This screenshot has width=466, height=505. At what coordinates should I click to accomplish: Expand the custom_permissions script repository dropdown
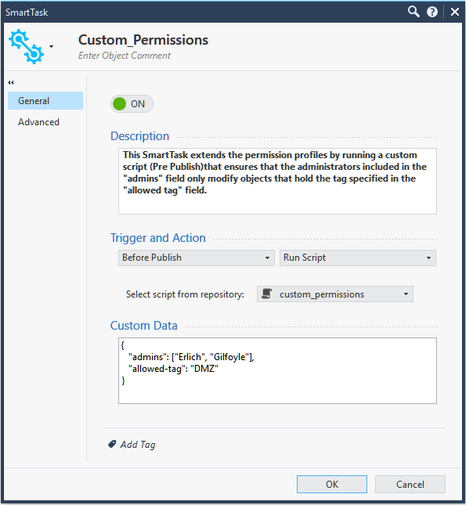[335, 294]
